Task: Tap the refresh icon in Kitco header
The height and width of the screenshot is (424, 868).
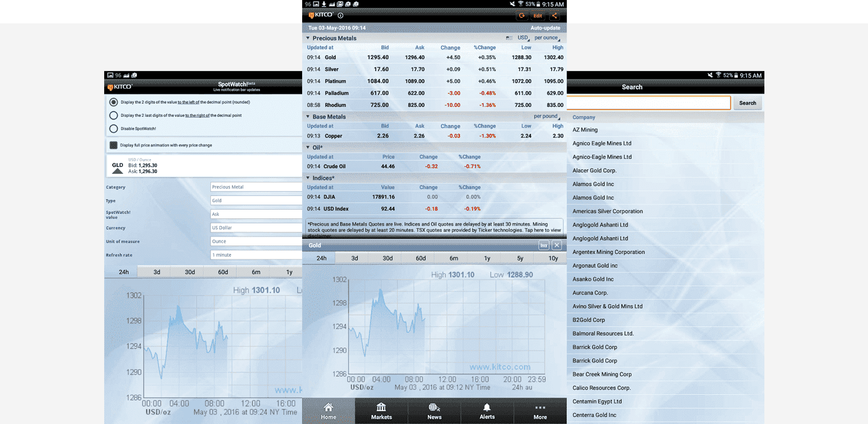Action: 522,16
